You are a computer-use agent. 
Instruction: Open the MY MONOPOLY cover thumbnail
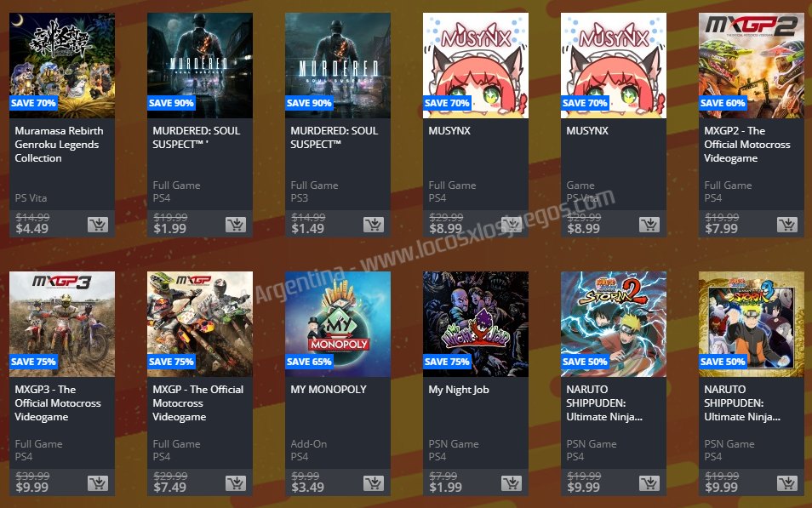[x=338, y=324]
